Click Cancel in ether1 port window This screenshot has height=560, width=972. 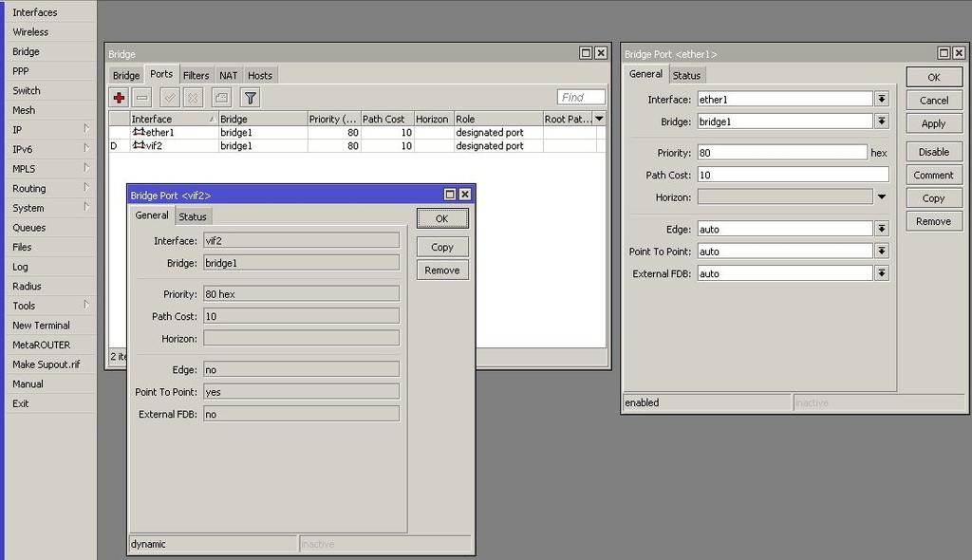(934, 100)
